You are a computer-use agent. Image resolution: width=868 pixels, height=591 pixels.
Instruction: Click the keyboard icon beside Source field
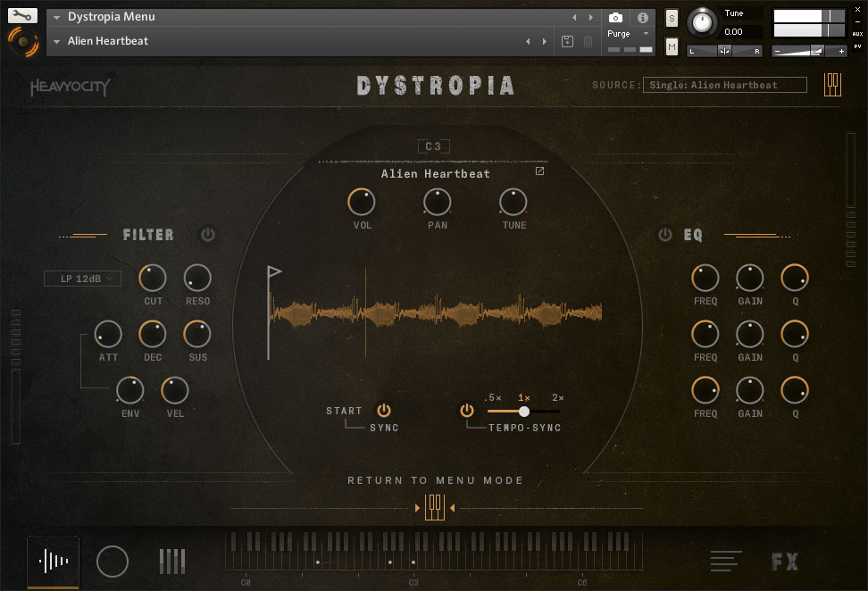point(832,84)
